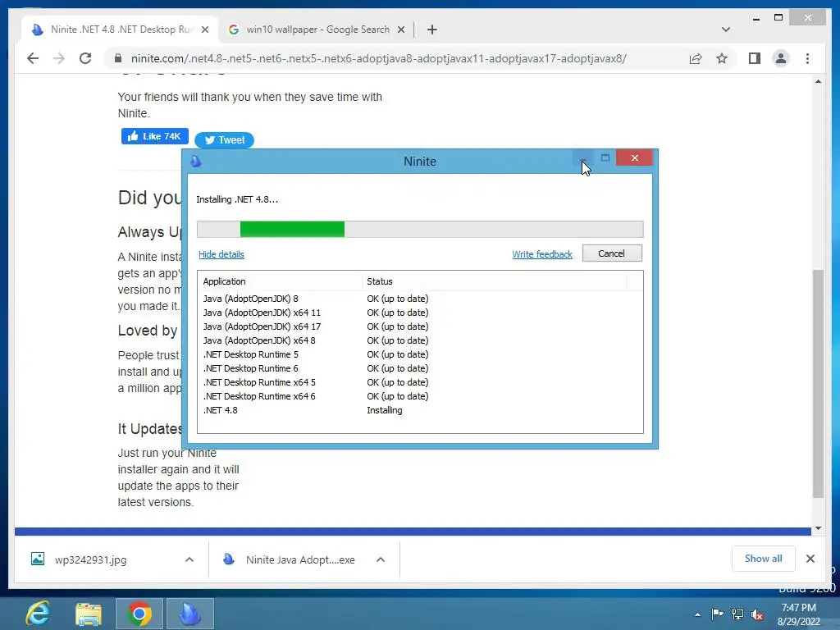The image size is (840, 630).
Task: Click Ninite icon in taskbar
Action: [189, 614]
